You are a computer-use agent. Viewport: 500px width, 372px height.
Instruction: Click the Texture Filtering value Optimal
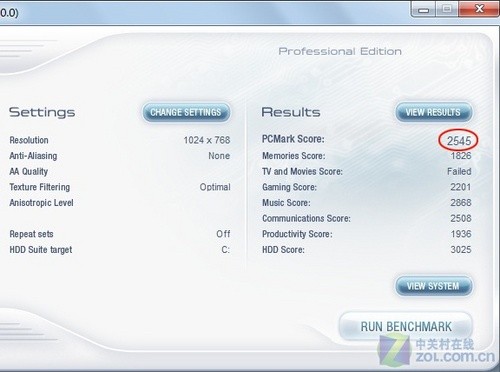click(x=215, y=187)
